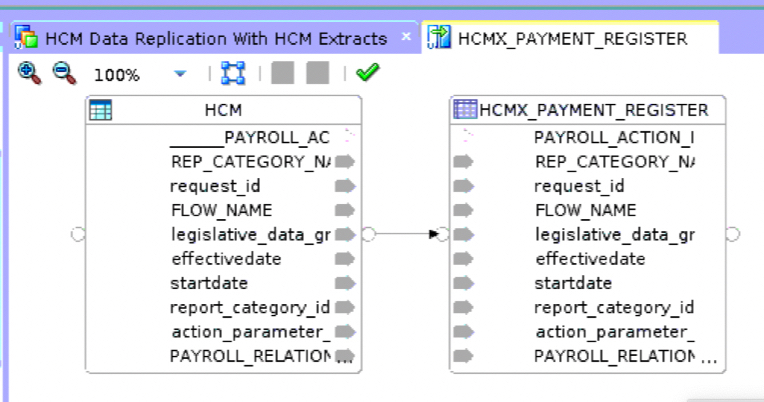This screenshot has width=764, height=402.
Task: Click the HCMX_PAYMENT_REGISTER tab mapping icon
Action: pos(439,38)
